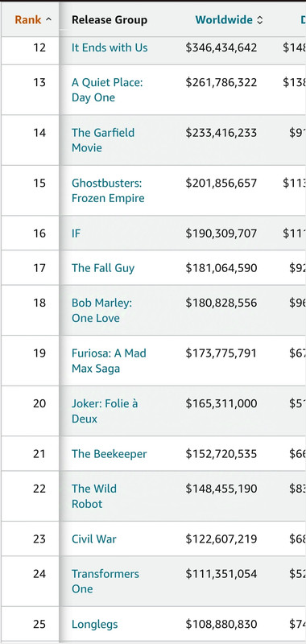Select Ghostbusters: Frozen Empire link
The width and height of the screenshot is (306, 644).
coord(108,191)
